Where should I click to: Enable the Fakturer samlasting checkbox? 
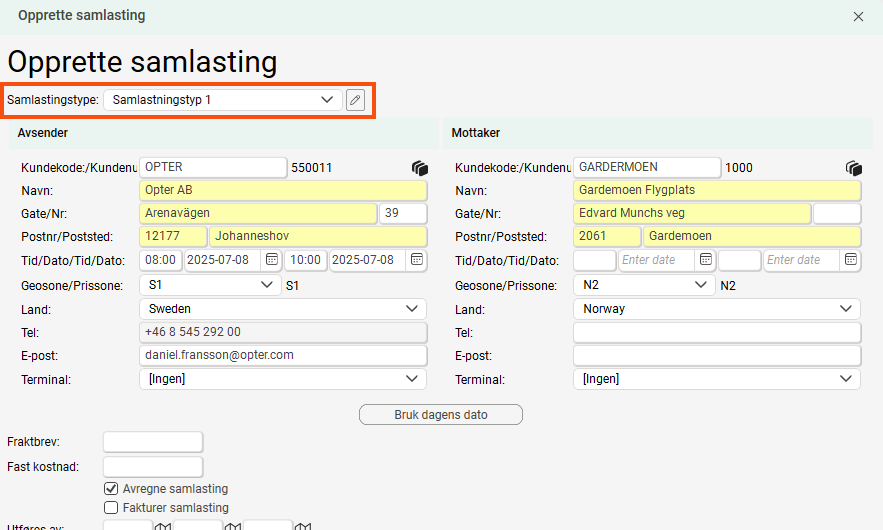click(112, 508)
